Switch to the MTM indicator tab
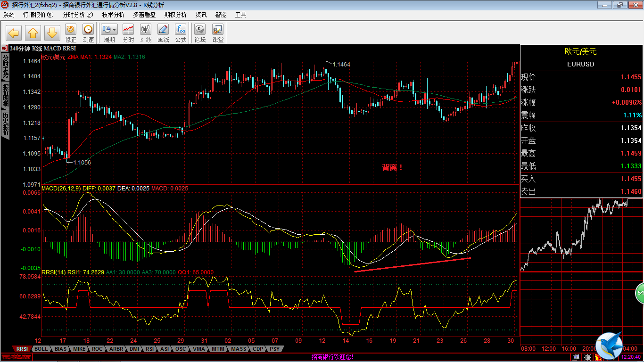The width and height of the screenshot is (644, 362). pyautogui.click(x=218, y=349)
